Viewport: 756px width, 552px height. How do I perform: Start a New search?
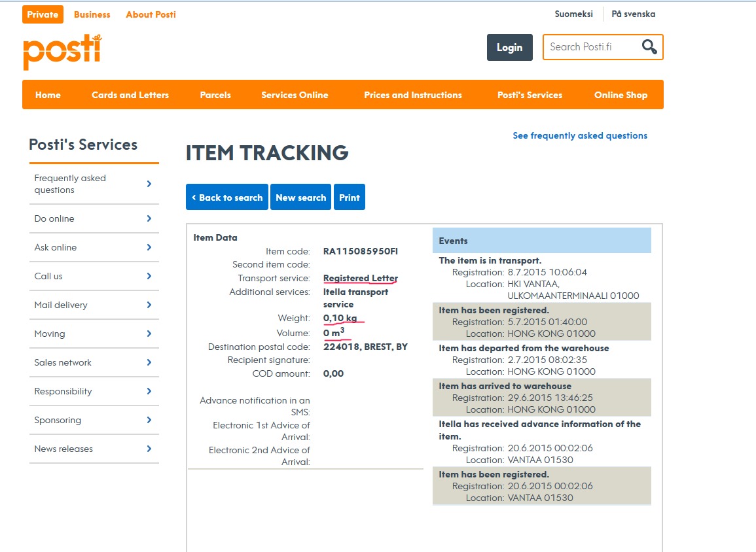[301, 197]
